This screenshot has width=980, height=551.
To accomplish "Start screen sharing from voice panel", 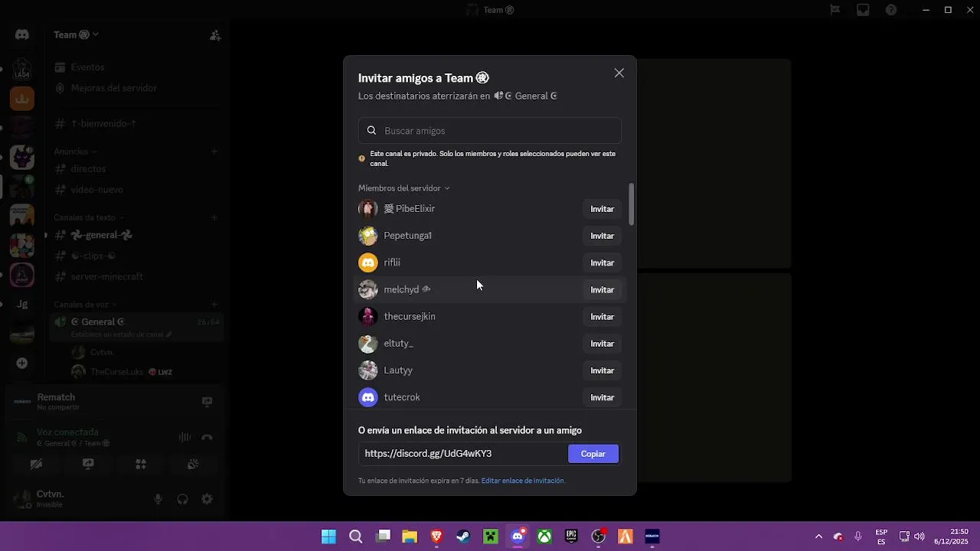I will tap(88, 464).
